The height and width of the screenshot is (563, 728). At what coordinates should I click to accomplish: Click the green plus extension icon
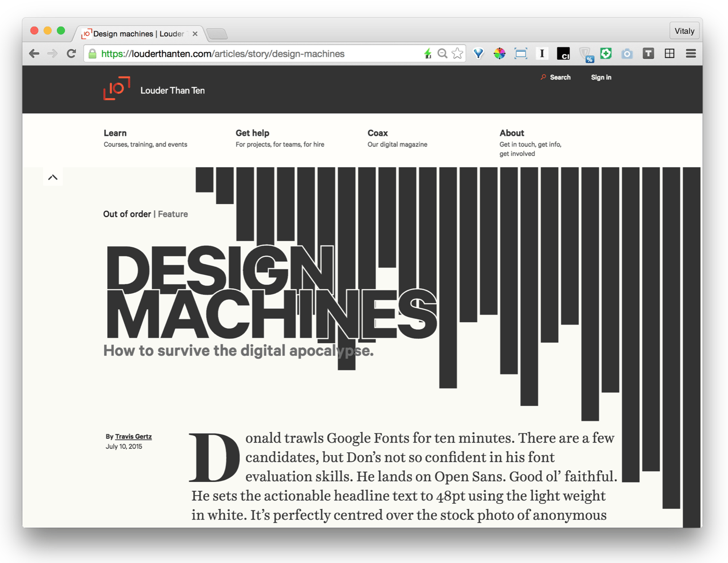[606, 53]
